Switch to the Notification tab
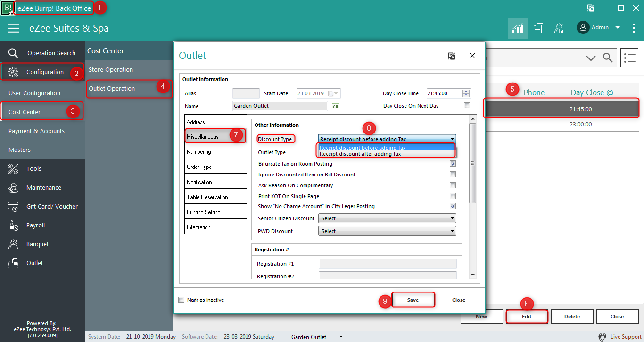 pyautogui.click(x=215, y=182)
